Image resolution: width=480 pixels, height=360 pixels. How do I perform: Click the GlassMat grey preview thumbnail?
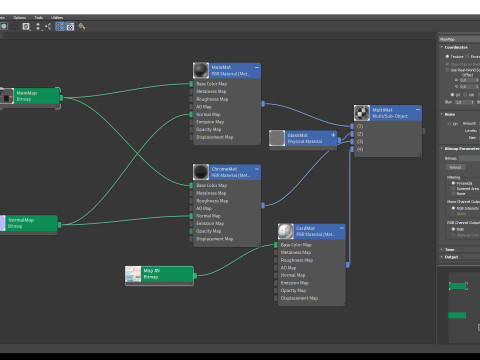coord(277,138)
